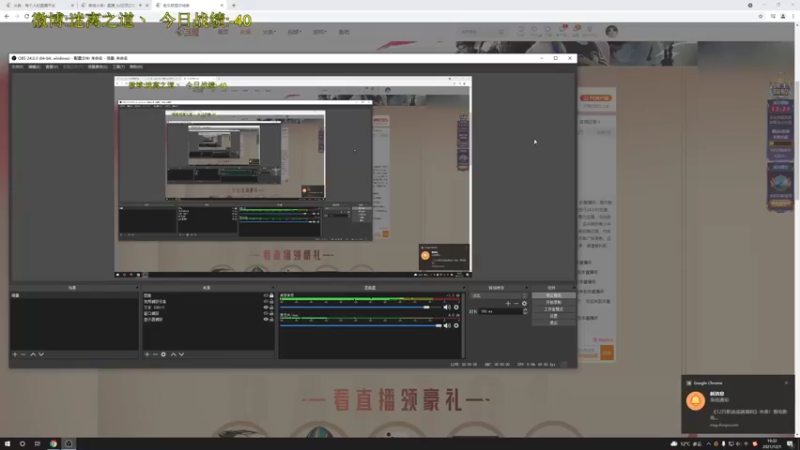Move scene up with the up arrow

33,354
